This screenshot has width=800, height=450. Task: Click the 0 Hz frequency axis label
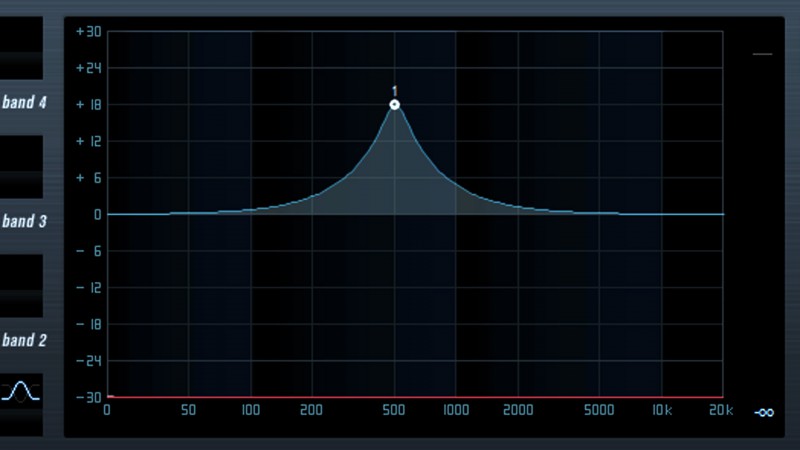107,410
